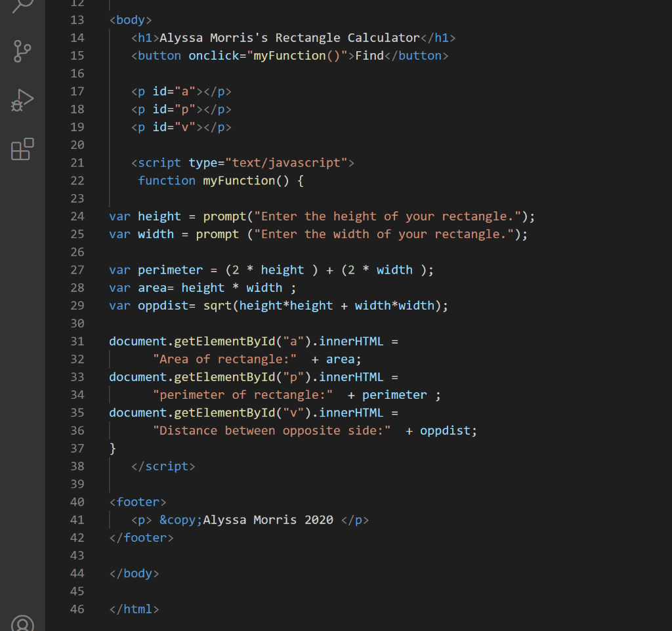Click line number 46 in gutter
The height and width of the screenshot is (631, 672).
(77, 609)
